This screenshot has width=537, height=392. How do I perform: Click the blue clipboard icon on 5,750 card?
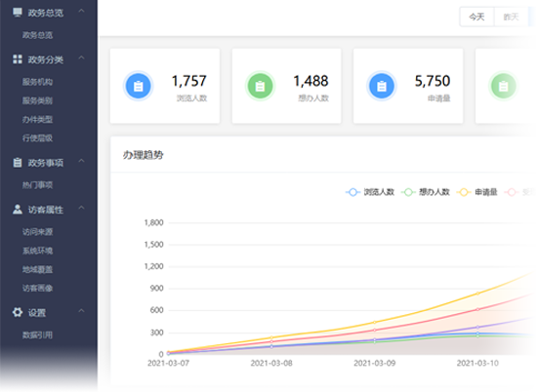(382, 86)
